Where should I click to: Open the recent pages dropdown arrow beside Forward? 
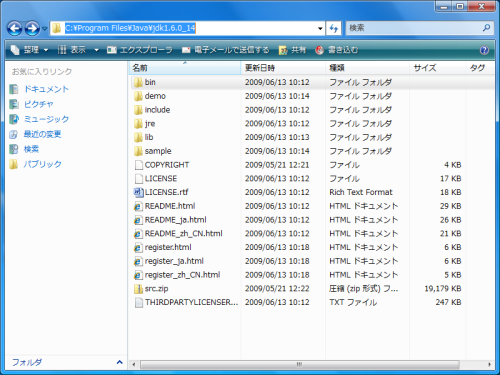44,29
